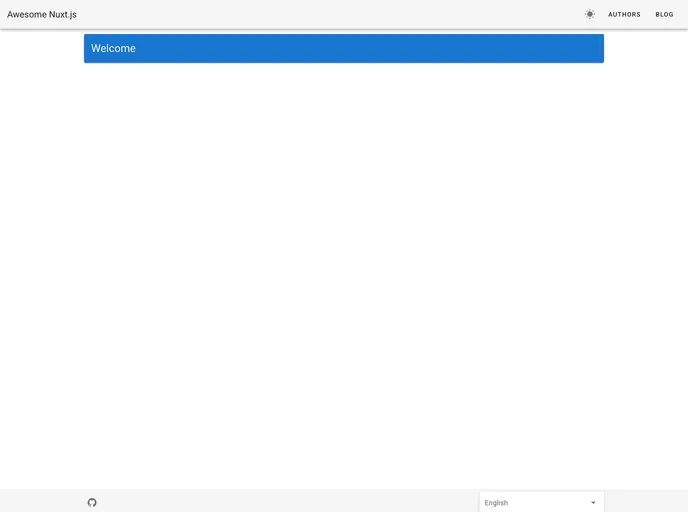Toggle the light/dark theme sun icon
Image resolution: width=688 pixels, height=512 pixels.
[x=590, y=14]
